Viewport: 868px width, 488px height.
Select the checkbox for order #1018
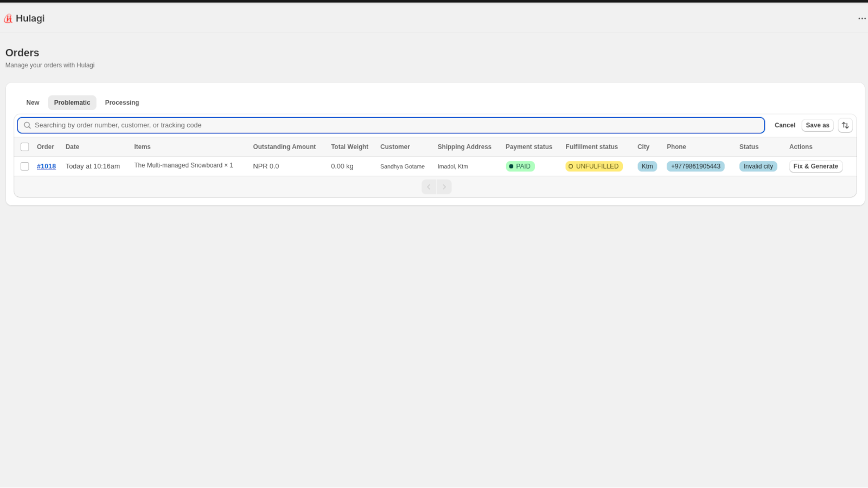click(x=25, y=166)
